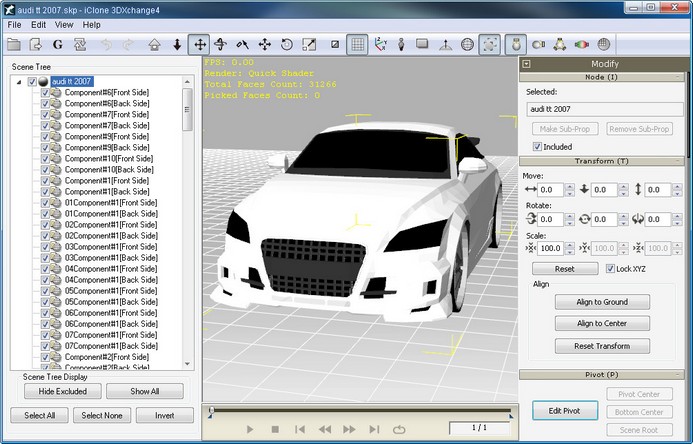Toggle the grid display icon in toolbar
Image resolution: width=693 pixels, height=444 pixels.
359,44
